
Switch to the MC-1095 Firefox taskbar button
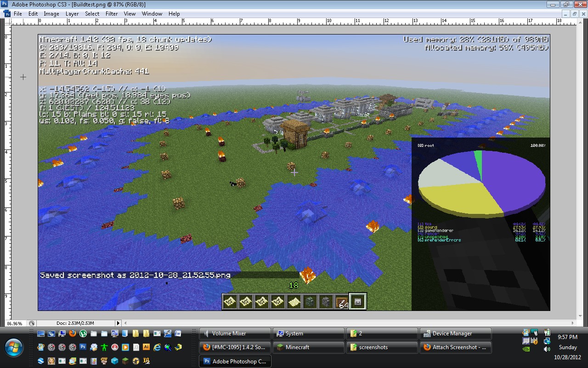pyautogui.click(x=235, y=347)
